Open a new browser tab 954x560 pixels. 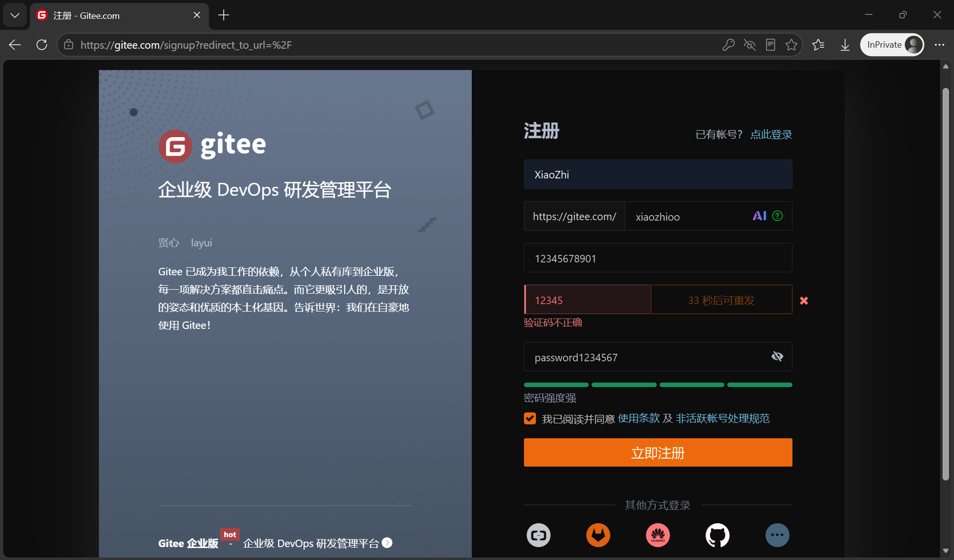pyautogui.click(x=224, y=15)
